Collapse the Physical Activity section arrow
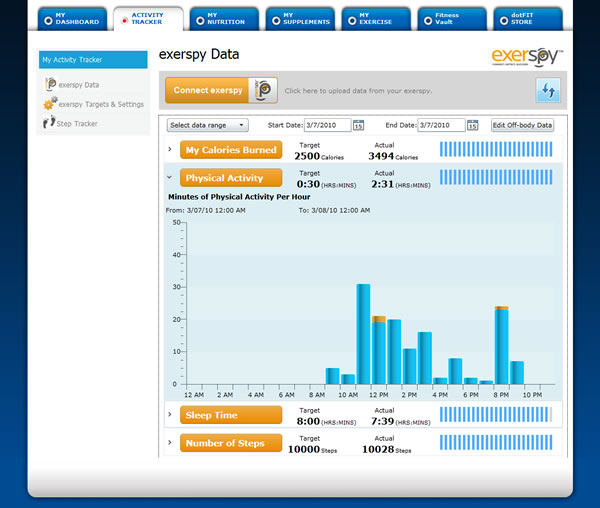600x508 pixels. [x=170, y=178]
